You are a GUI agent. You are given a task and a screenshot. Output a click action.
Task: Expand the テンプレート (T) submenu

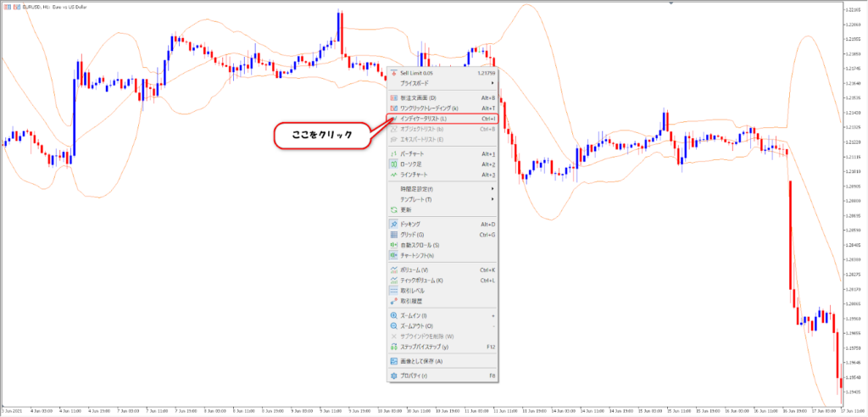[442, 199]
